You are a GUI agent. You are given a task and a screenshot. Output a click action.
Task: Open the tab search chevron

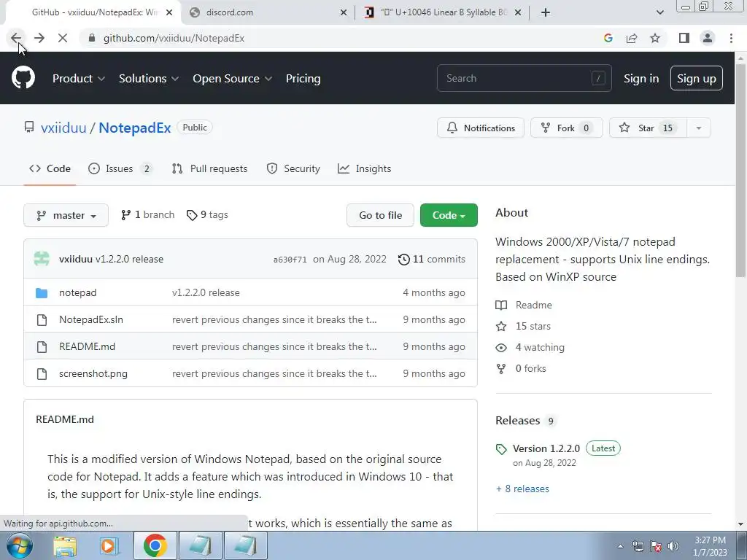659,12
